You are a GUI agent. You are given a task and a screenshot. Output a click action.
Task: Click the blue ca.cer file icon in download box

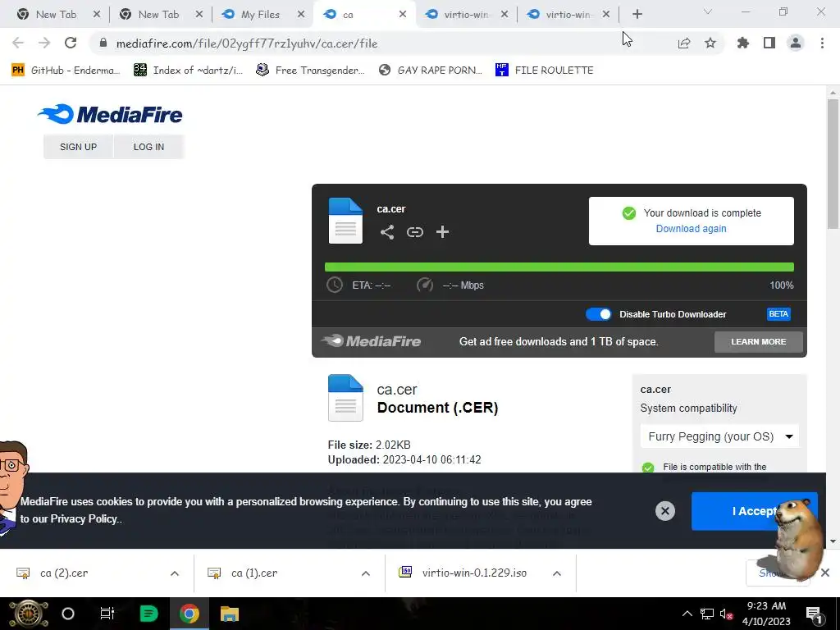345,221
